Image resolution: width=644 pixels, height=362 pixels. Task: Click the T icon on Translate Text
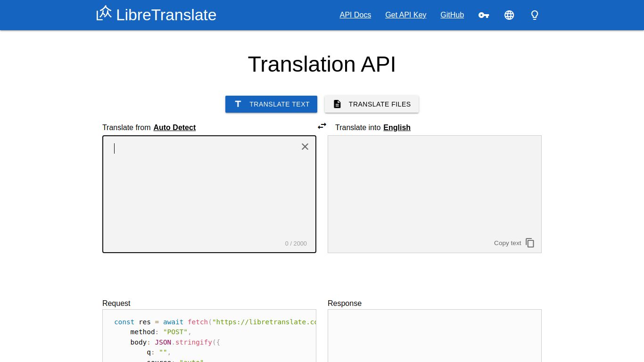pyautogui.click(x=238, y=104)
